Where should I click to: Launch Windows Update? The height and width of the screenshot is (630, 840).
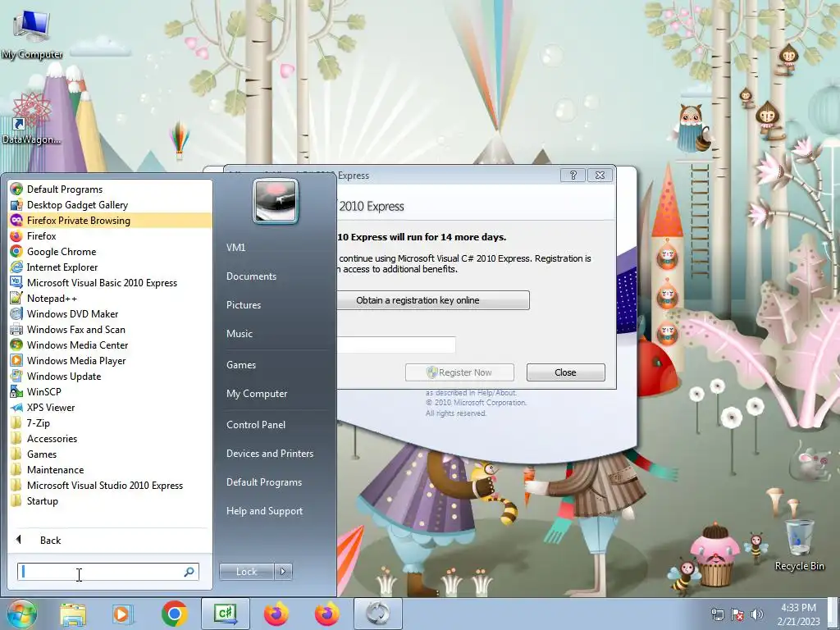(110, 376)
